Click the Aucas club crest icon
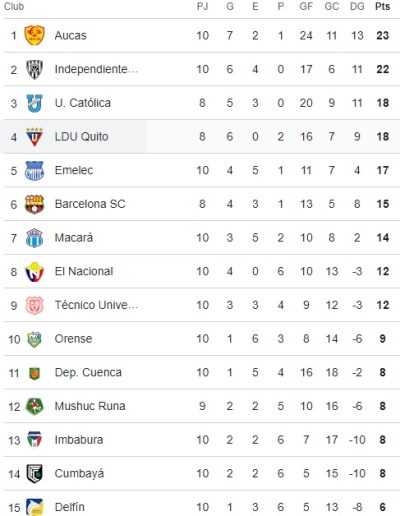 pyautogui.click(x=34, y=35)
